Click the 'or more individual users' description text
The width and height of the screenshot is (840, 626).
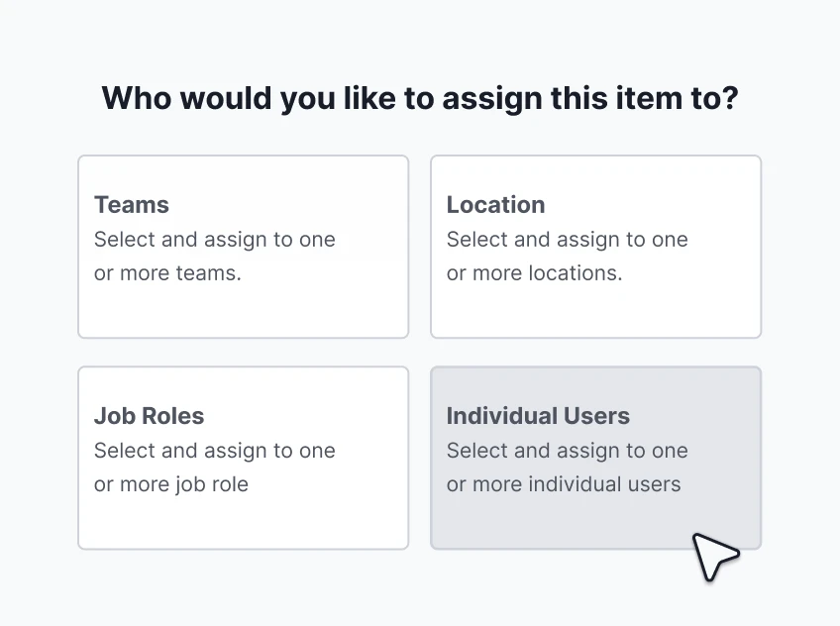564,484
